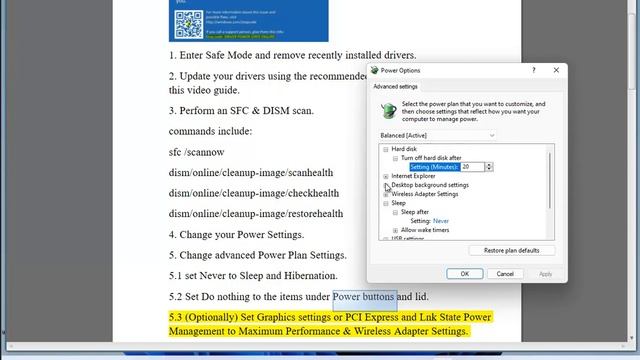Collapse the Hard disk tree node
This screenshot has height=360, width=640.
tap(386, 149)
